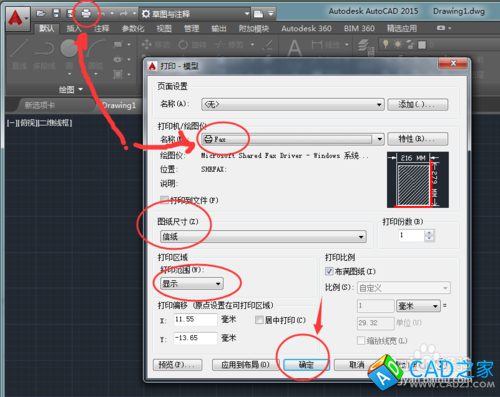Select the Line (直线) drawing tool
Screen dimensions: 500x397
(19, 53)
